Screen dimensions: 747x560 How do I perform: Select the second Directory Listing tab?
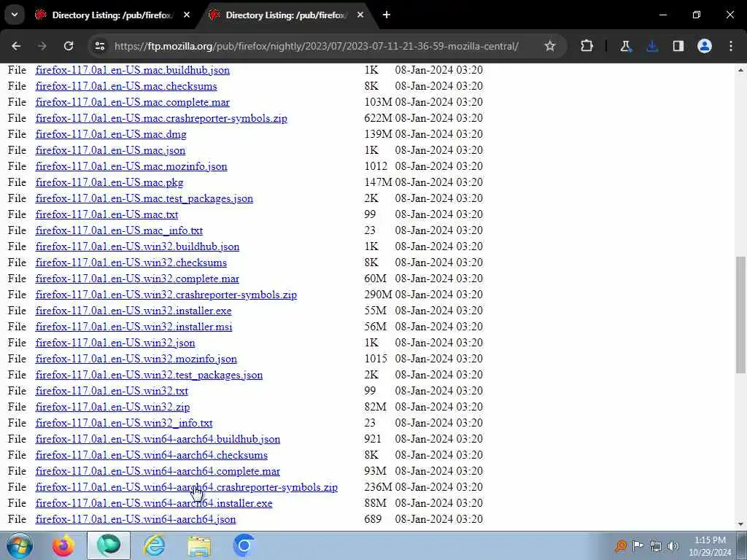(x=285, y=15)
